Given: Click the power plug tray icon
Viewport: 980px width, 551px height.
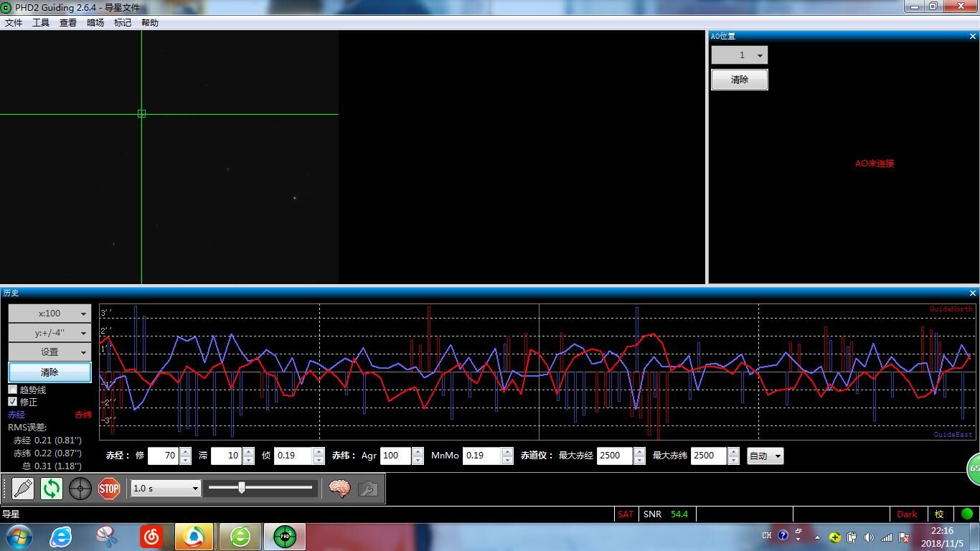Looking at the screenshot, I should (852, 537).
